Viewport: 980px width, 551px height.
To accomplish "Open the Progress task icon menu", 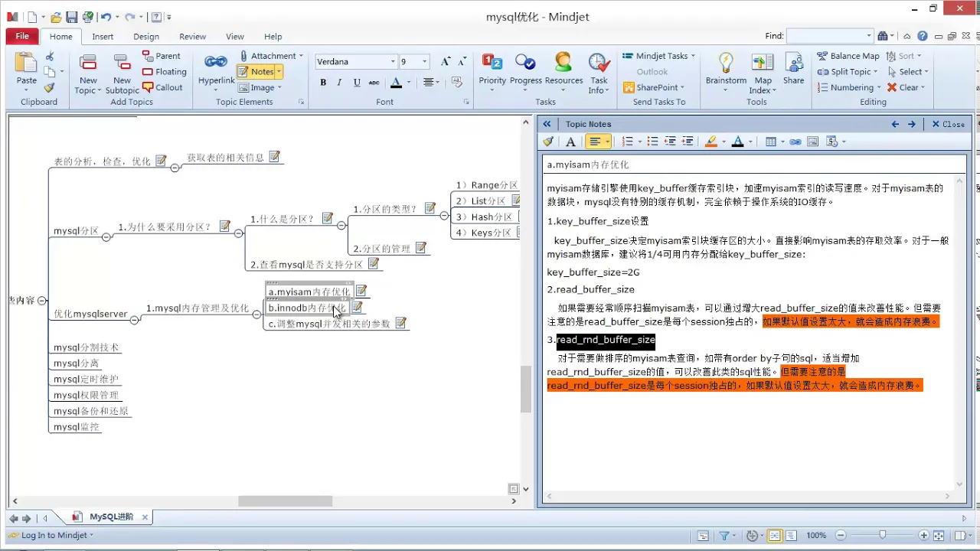I will [525, 73].
